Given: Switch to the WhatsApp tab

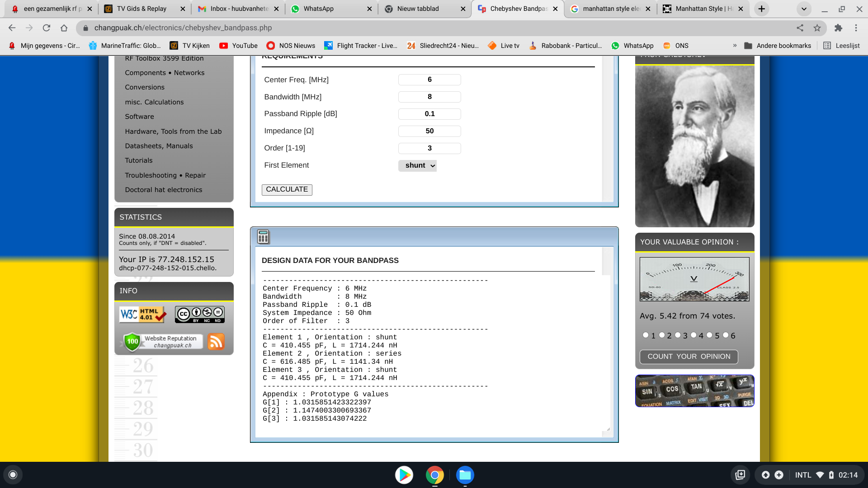Looking at the screenshot, I should (331, 9).
